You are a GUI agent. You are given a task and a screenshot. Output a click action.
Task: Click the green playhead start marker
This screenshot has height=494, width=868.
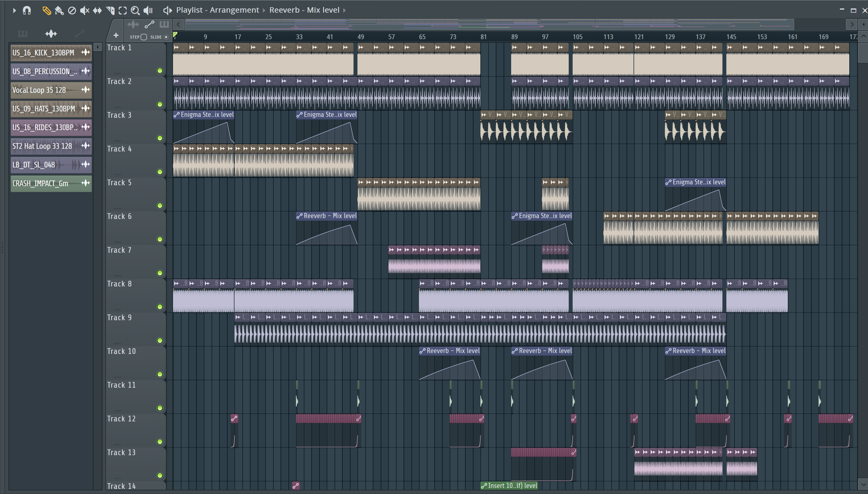pos(175,35)
